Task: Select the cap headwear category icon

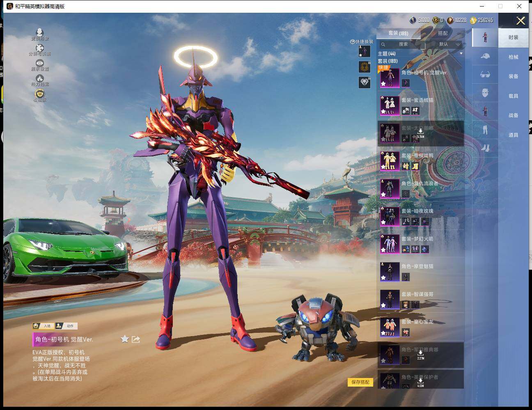Action: point(485,56)
